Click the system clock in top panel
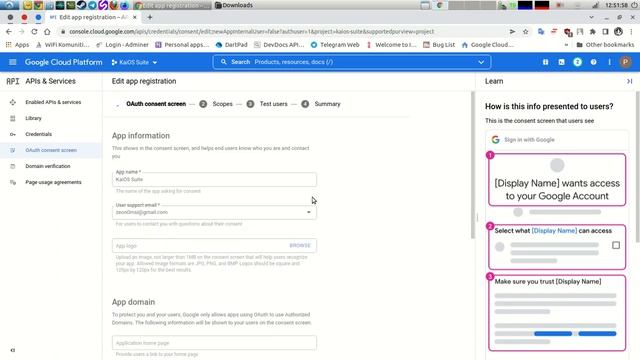Screen dimensions: 640x360 617,5
